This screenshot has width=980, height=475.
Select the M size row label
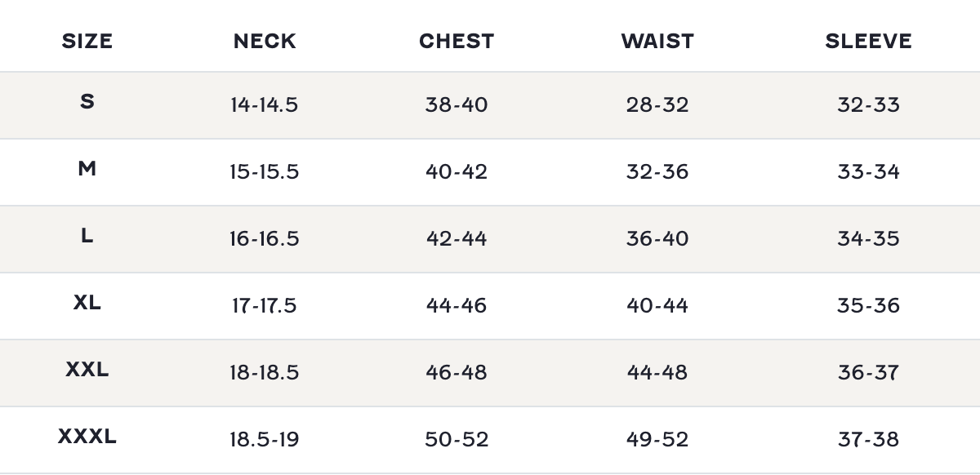click(87, 169)
